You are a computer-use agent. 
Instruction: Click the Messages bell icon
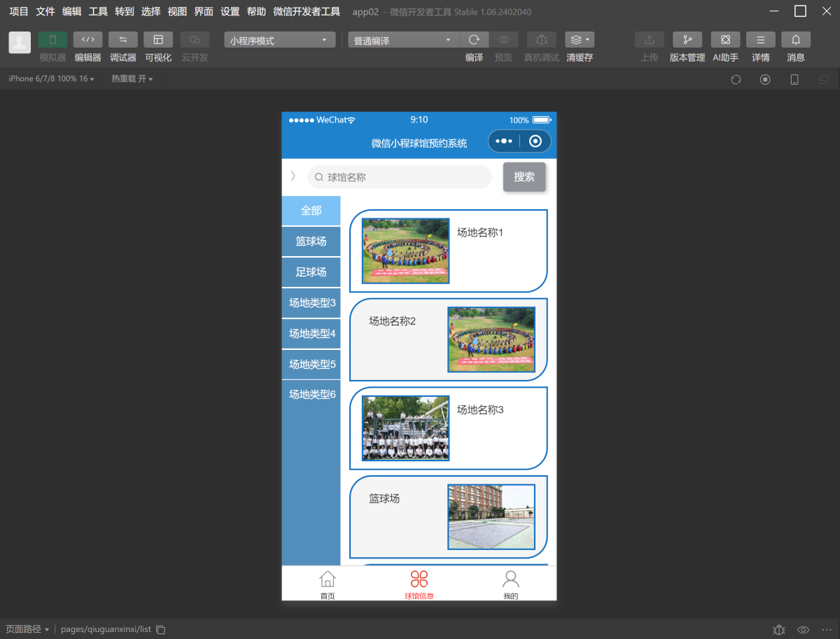tap(796, 40)
